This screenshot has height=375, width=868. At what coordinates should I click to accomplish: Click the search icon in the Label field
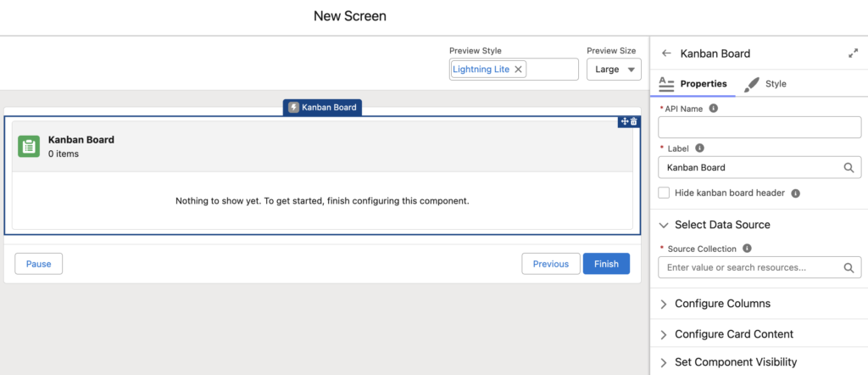tap(849, 168)
